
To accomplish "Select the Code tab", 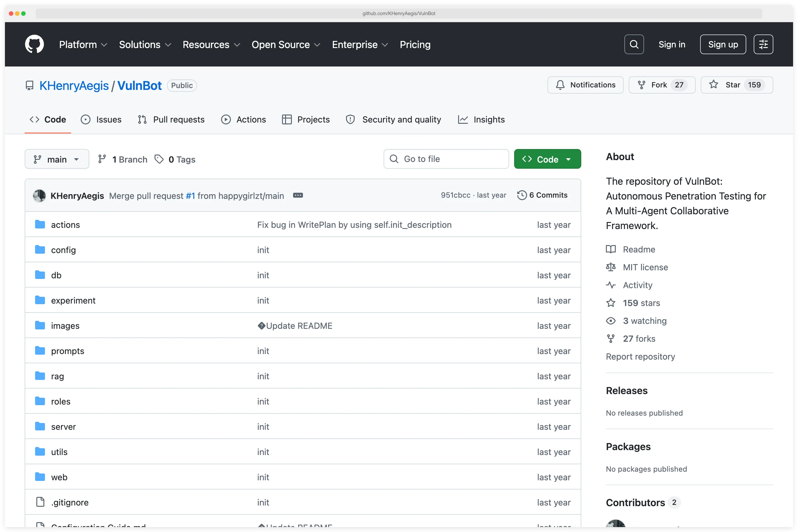I will point(48,119).
